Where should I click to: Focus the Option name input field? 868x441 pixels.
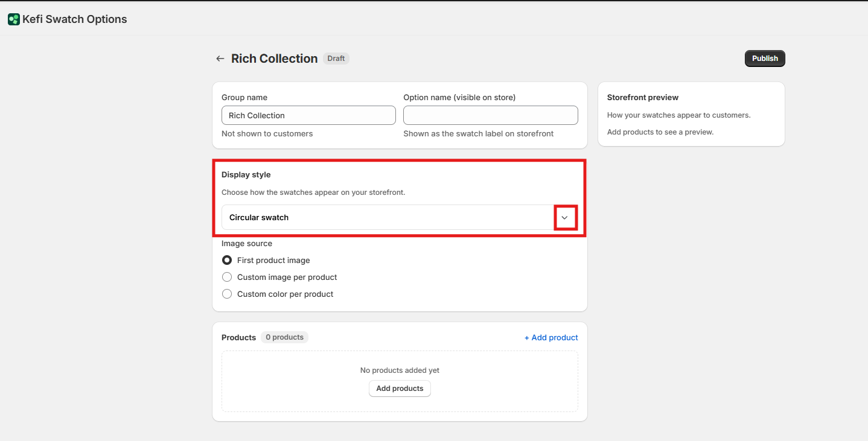(x=491, y=115)
